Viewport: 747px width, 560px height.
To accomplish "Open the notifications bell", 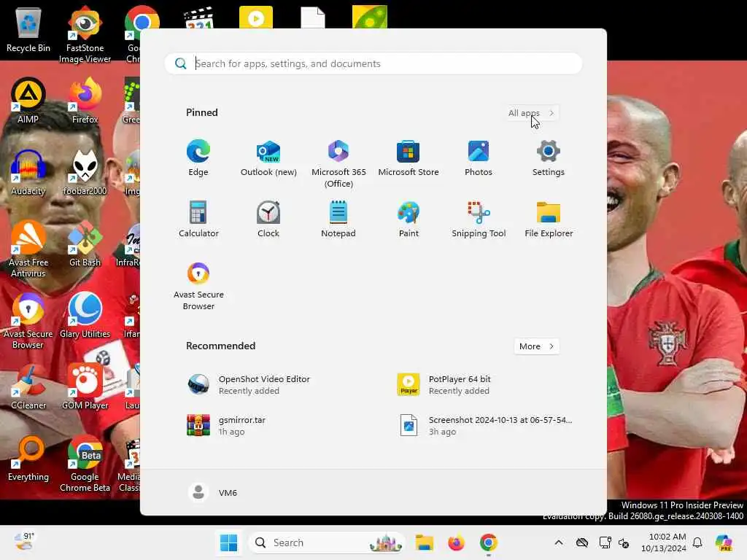I will [x=697, y=542].
